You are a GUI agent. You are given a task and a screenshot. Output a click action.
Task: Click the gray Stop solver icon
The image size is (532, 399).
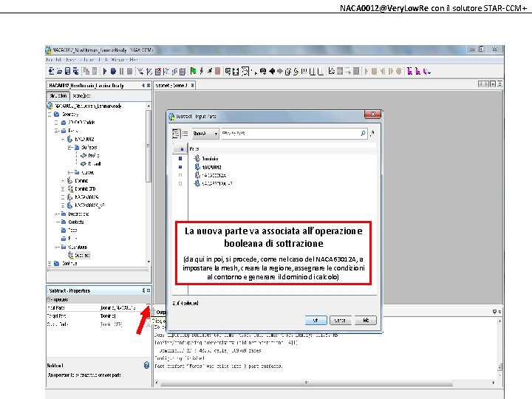click(x=129, y=71)
